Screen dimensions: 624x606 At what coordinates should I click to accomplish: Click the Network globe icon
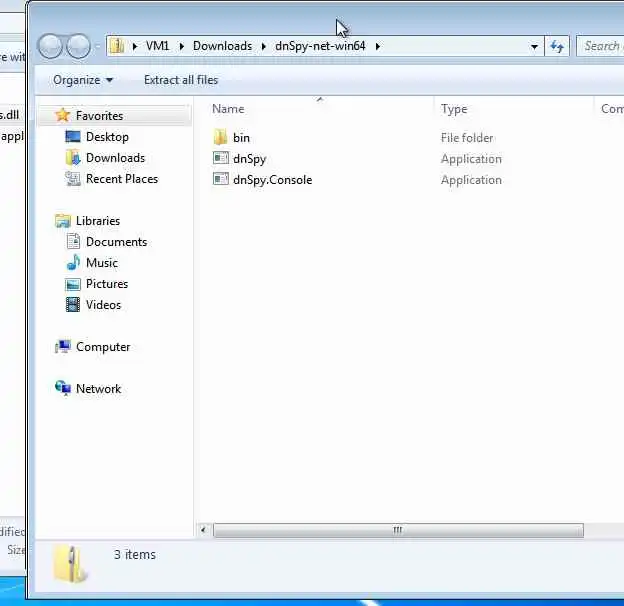(63, 388)
